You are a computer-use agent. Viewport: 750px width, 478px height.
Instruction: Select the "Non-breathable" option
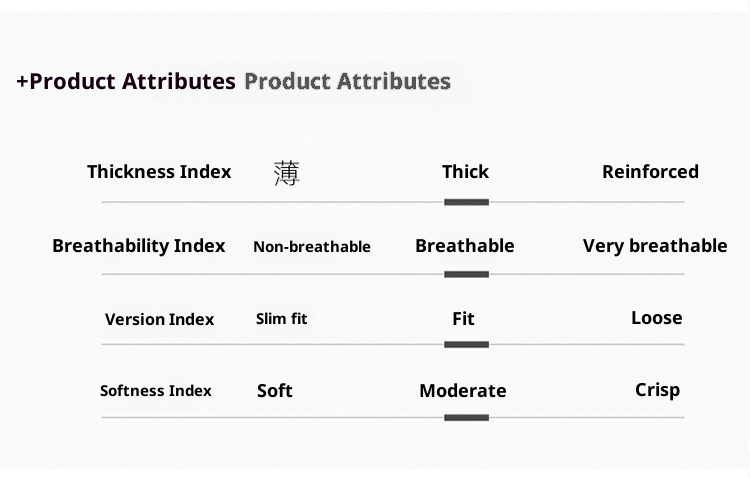pyautogui.click(x=312, y=247)
